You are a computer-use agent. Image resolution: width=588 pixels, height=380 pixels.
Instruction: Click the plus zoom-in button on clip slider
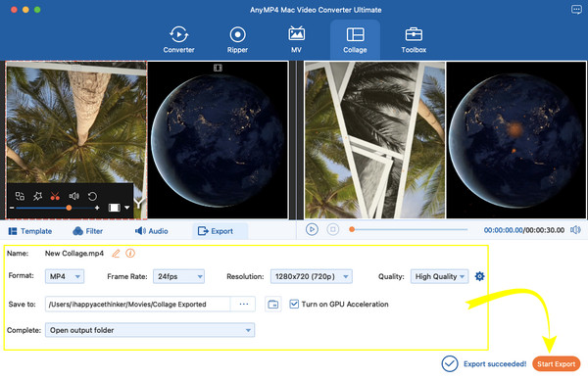click(97, 208)
